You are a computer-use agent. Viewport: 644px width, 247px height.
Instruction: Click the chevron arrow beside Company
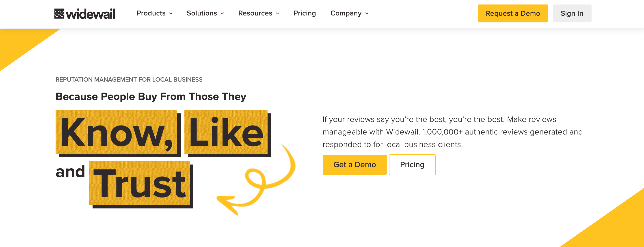coord(367,13)
